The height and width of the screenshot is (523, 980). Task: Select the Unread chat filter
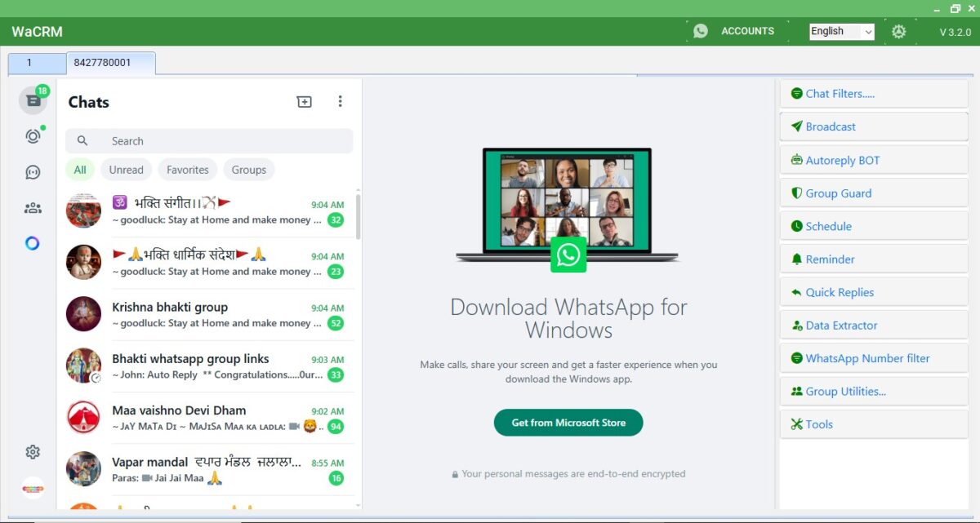click(126, 170)
